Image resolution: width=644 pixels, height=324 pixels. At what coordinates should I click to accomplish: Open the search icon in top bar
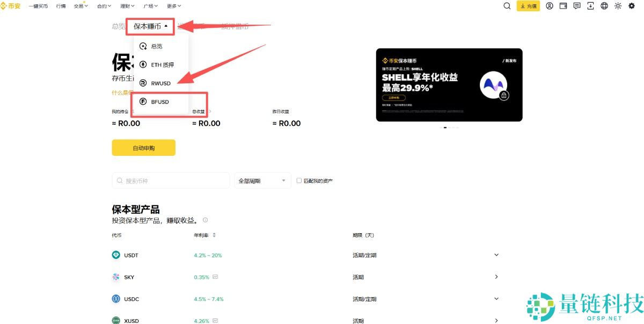pyautogui.click(x=507, y=6)
